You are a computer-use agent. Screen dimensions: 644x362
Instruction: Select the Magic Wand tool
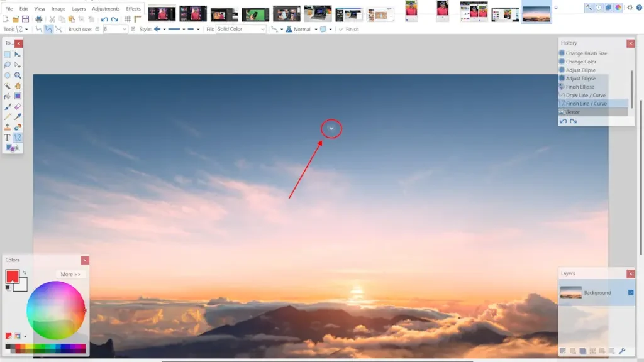(x=8, y=86)
